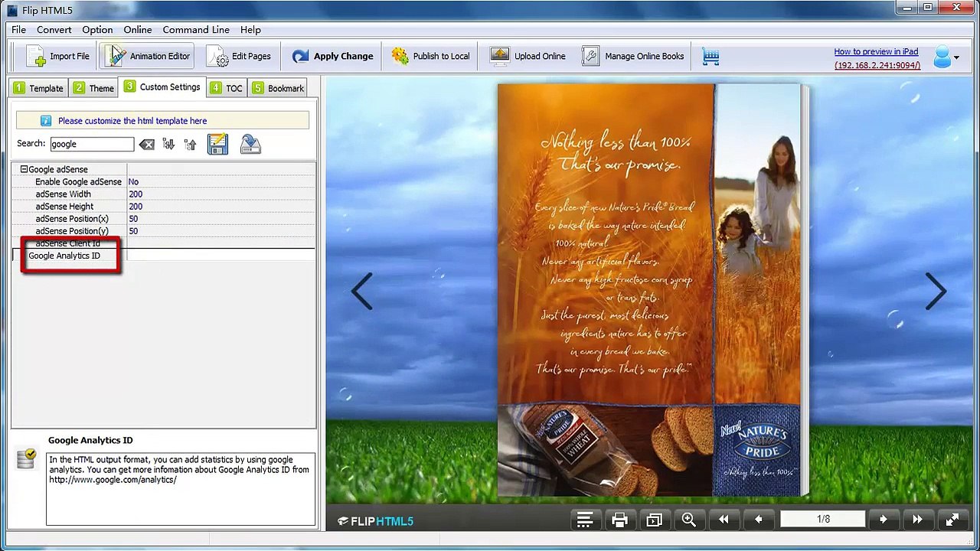This screenshot has width=980, height=551.
Task: Click the Search label text
Action: tap(31, 144)
